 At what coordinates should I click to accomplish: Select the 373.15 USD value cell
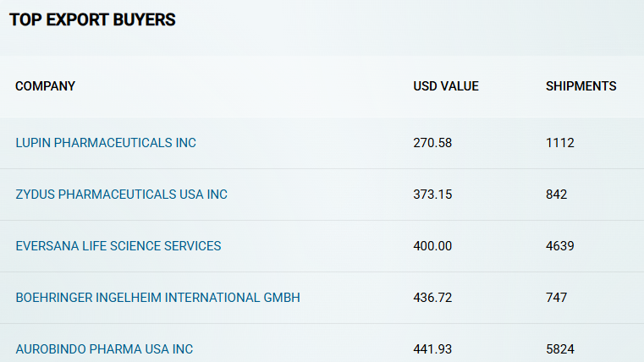point(432,195)
